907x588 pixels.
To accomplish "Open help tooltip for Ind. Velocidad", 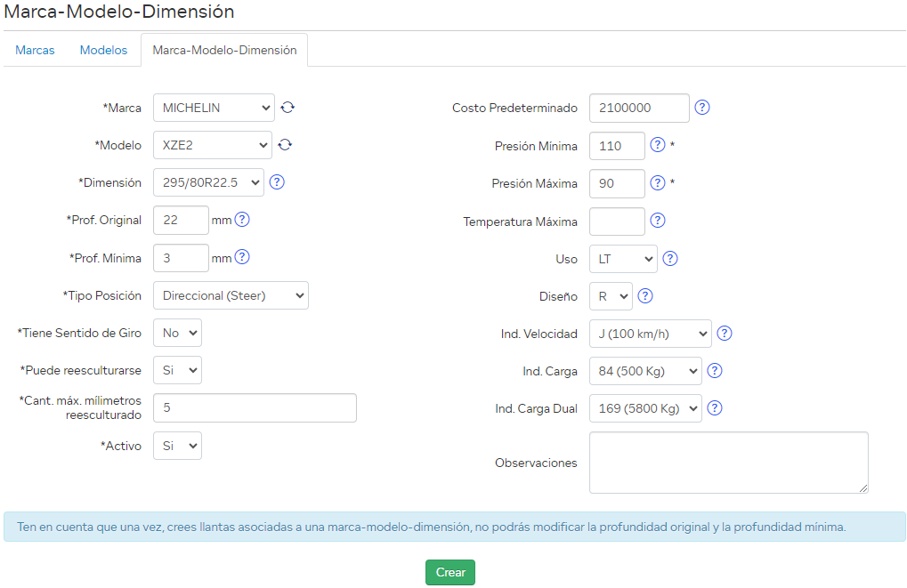I will pyautogui.click(x=725, y=334).
